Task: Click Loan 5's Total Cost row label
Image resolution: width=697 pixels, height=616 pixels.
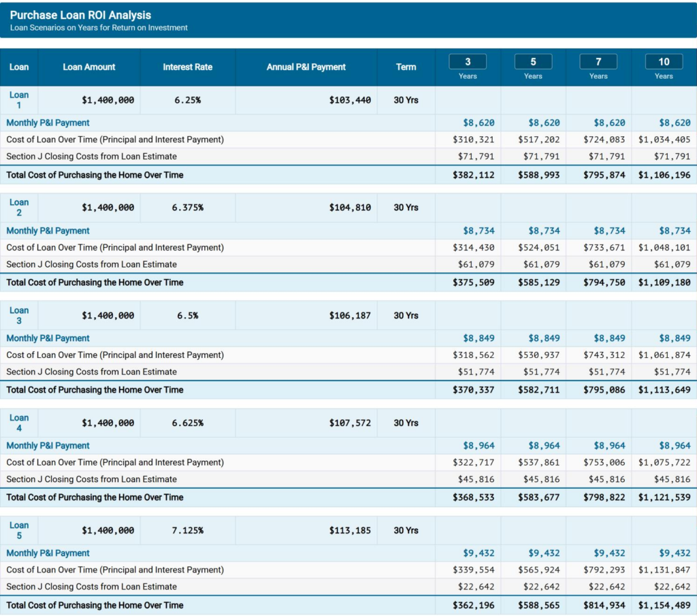Action: 95,605
